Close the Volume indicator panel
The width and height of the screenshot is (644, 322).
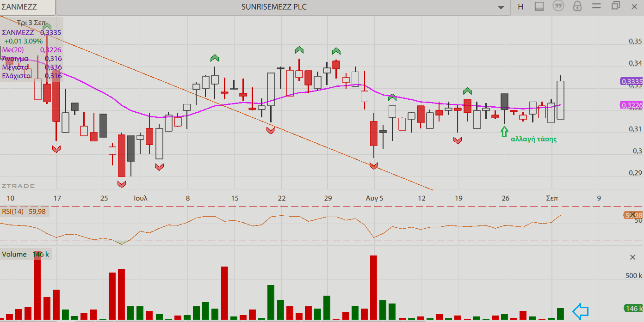[x=633, y=257]
